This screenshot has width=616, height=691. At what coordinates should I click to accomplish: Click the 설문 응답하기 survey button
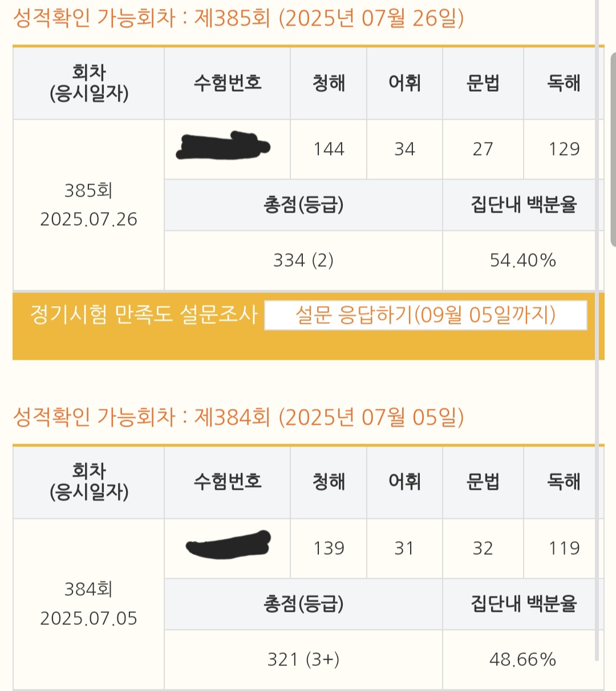click(425, 315)
